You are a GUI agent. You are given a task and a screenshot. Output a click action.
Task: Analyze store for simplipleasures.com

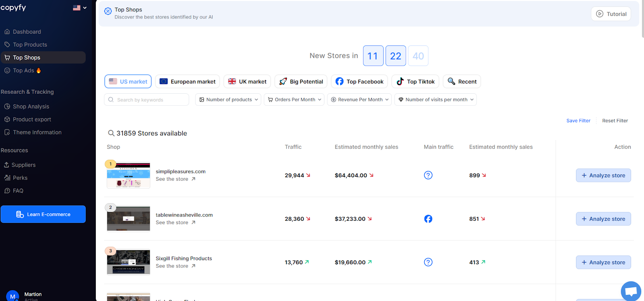pos(603,175)
